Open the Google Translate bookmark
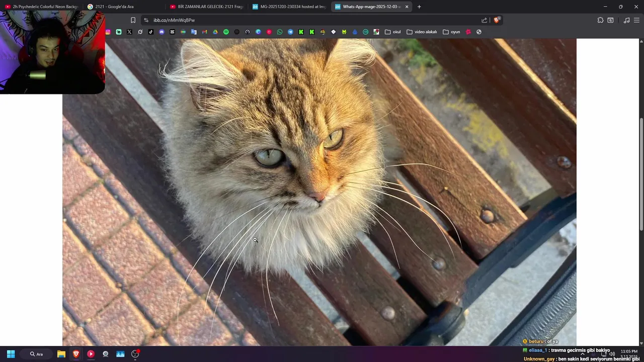644x362 pixels. click(194, 32)
